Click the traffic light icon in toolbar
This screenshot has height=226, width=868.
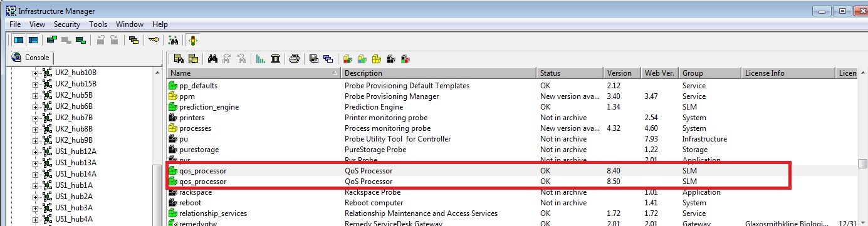click(x=193, y=40)
